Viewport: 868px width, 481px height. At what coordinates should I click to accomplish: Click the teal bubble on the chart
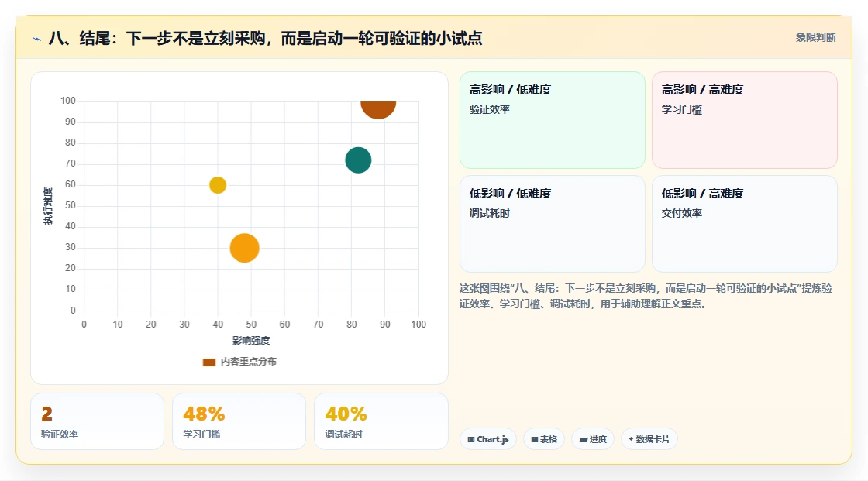(358, 160)
